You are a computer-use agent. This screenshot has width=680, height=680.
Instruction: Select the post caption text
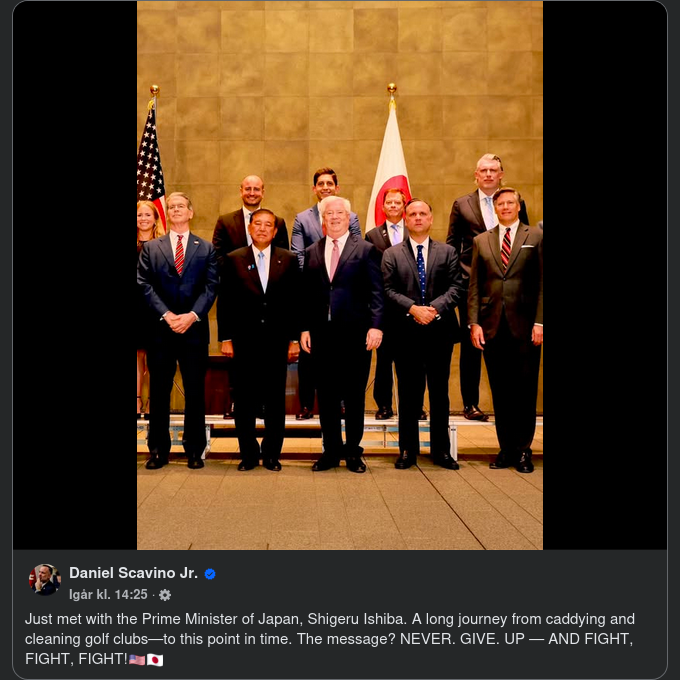click(x=330, y=639)
